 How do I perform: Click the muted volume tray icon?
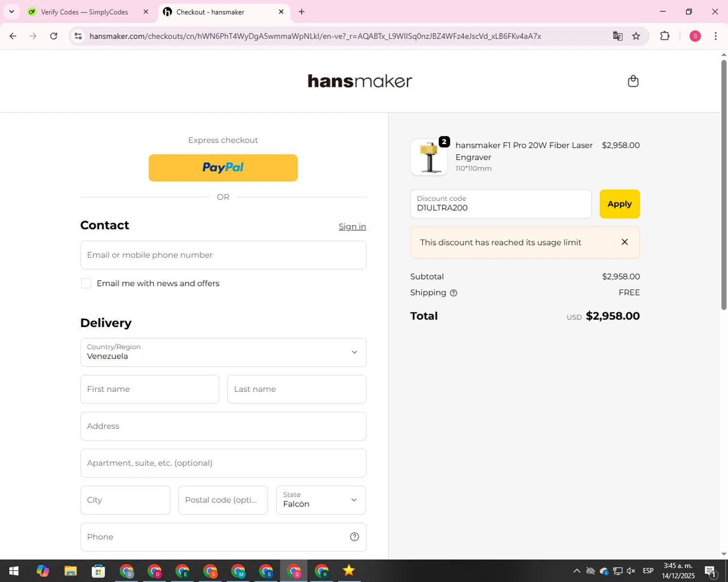(631, 571)
